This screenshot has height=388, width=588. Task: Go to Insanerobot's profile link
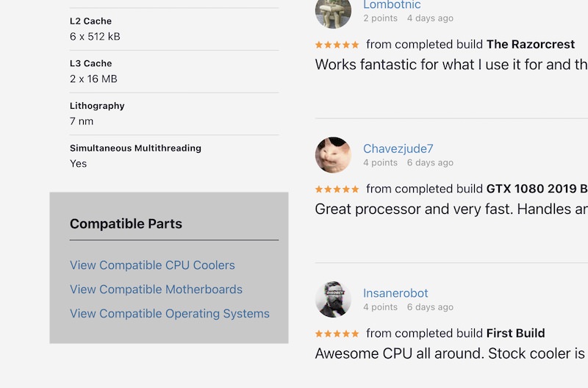395,293
